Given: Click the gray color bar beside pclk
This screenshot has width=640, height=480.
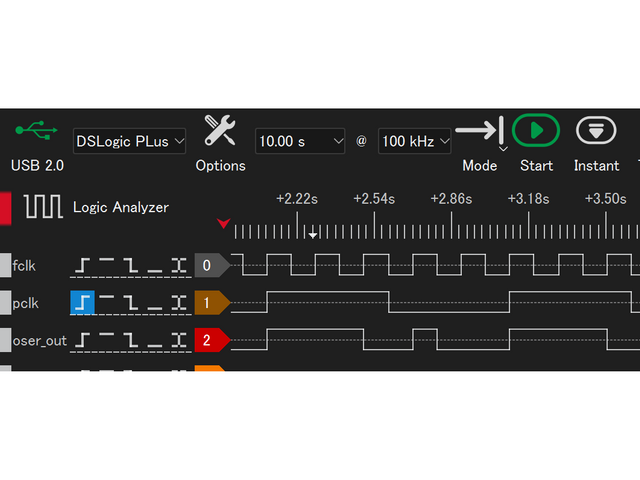Looking at the screenshot, I should pos(5,303).
